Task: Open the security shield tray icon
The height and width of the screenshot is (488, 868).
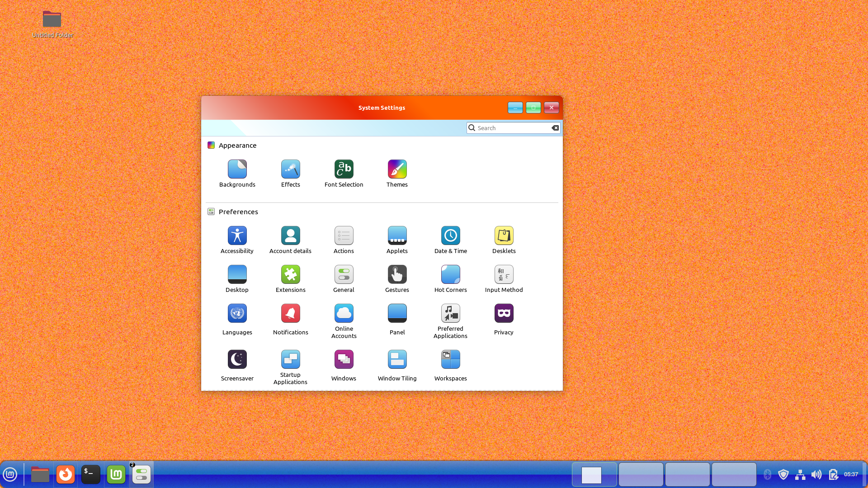Action: click(783, 474)
